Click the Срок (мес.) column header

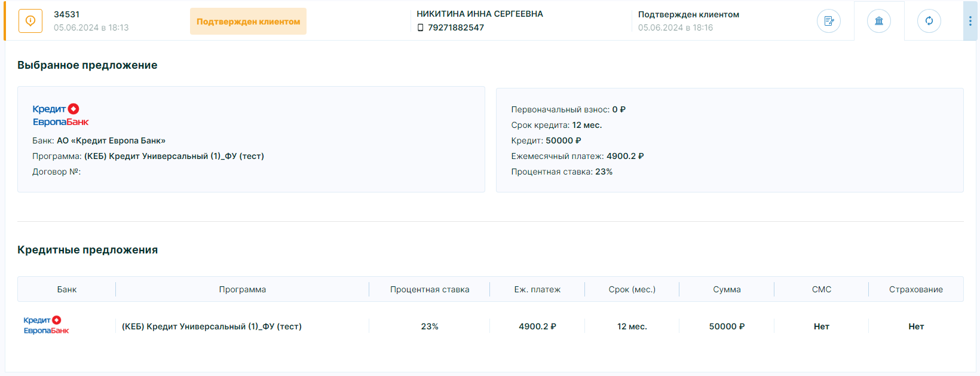(632, 289)
